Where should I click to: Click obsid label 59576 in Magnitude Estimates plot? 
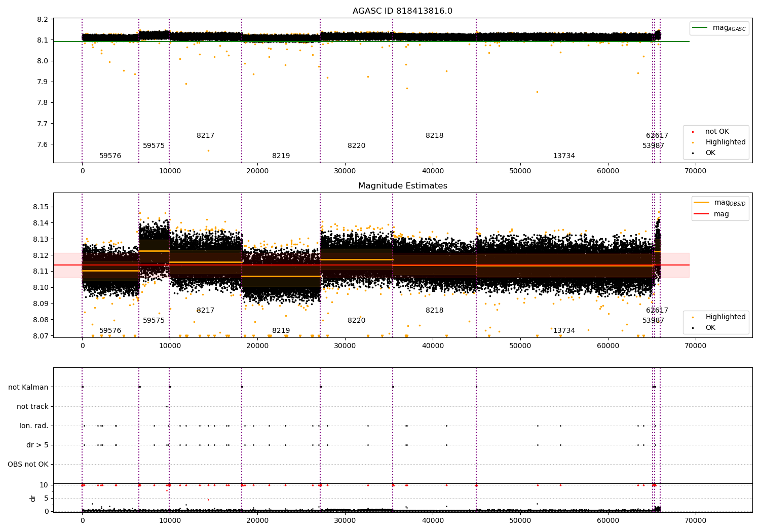tap(110, 331)
